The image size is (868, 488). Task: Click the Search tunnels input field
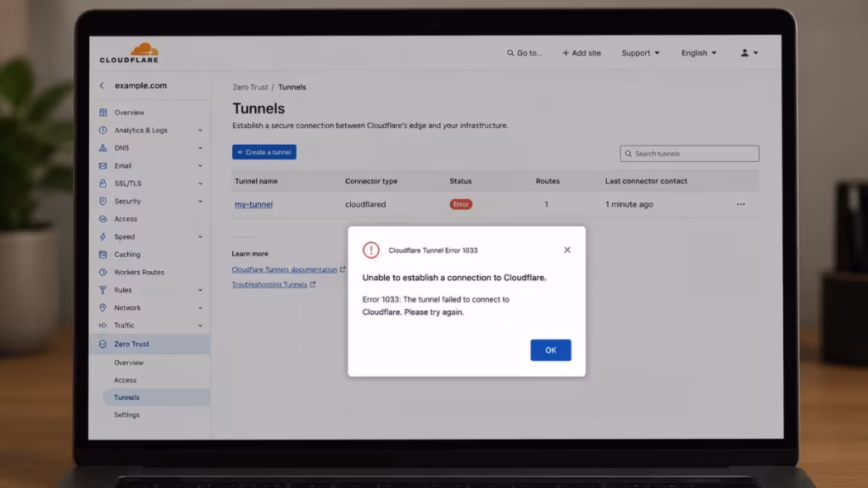point(689,154)
